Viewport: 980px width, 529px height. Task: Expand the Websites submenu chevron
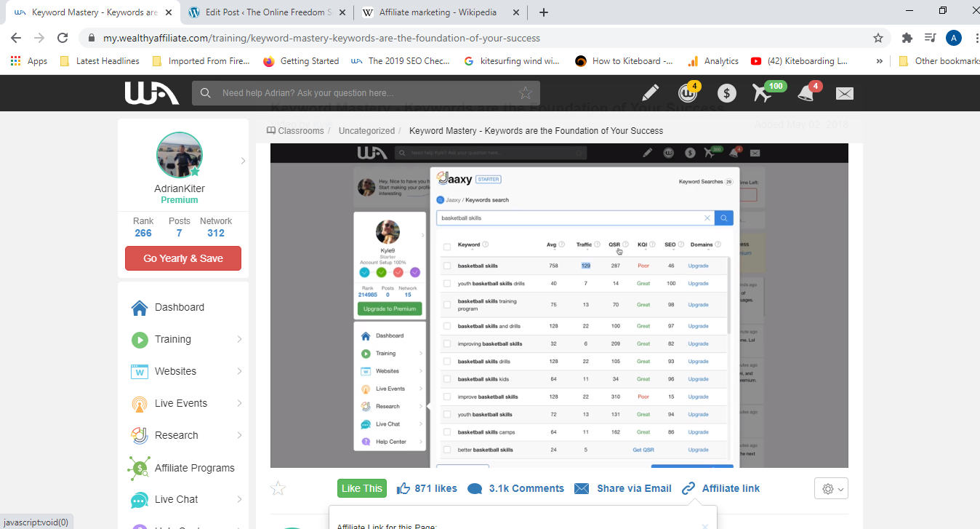pos(239,372)
